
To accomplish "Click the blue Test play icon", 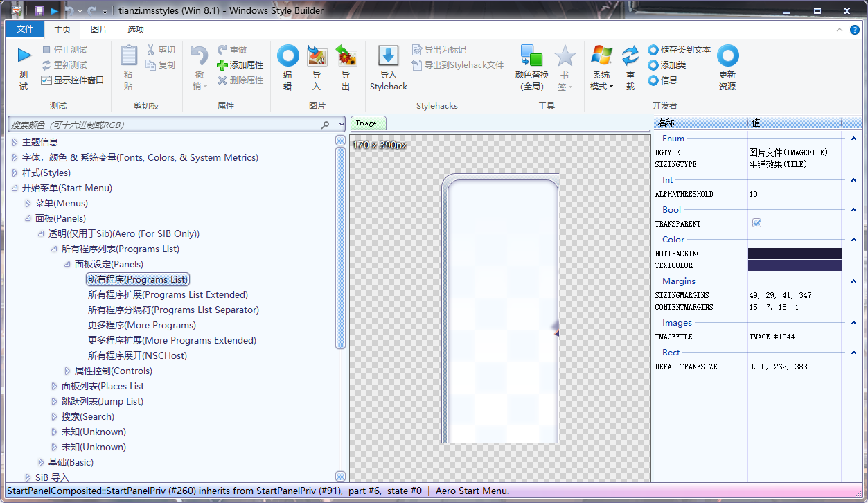I will pos(24,56).
